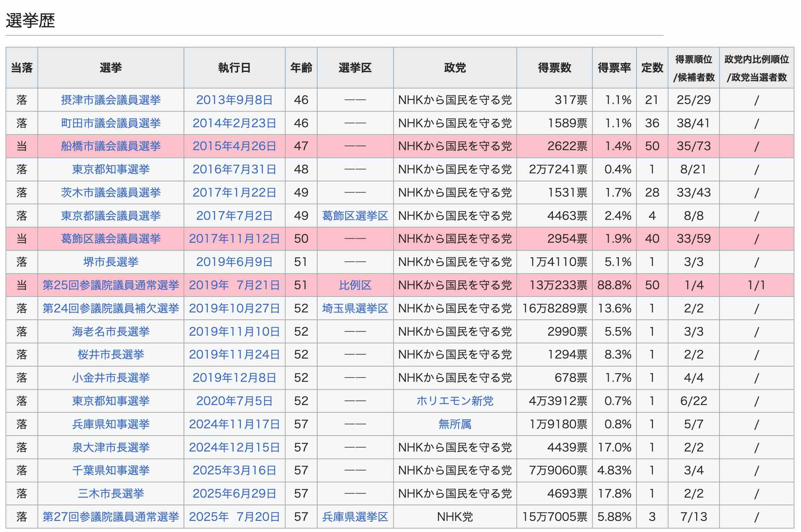Open the 海老名市長選挙 link
801x532 pixels.
tap(111, 332)
